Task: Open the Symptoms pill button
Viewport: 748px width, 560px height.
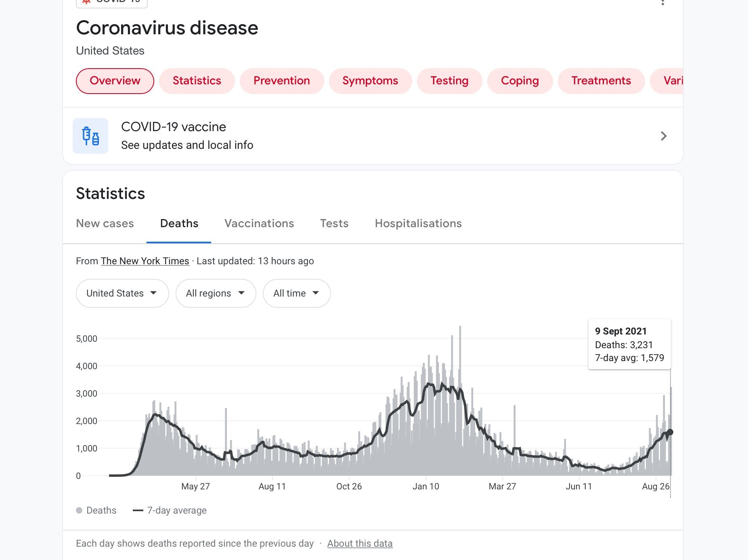Action: (370, 81)
